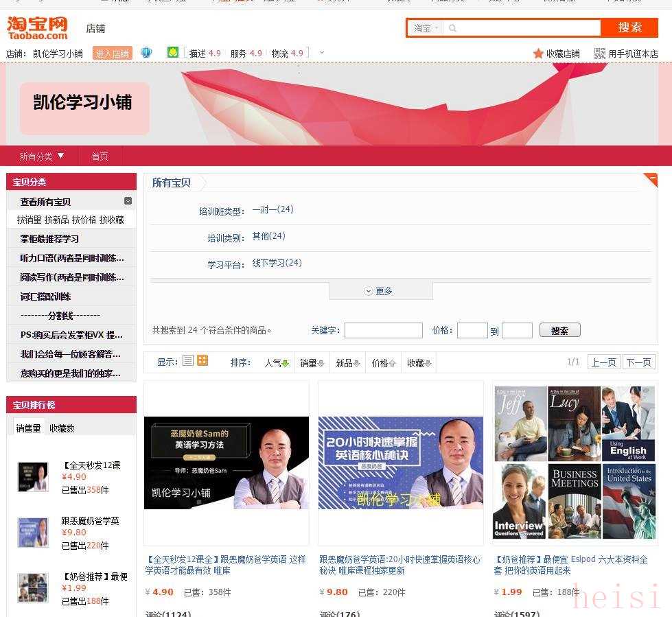Click the QR code mobile shop icon
The image size is (672, 617).
coord(600,54)
